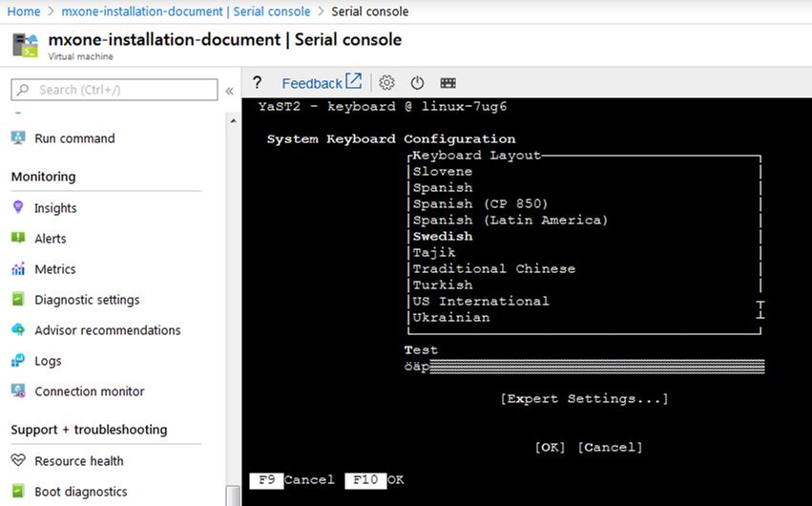Click the Support + troubleshooting heading
812x506 pixels.
[89, 430]
